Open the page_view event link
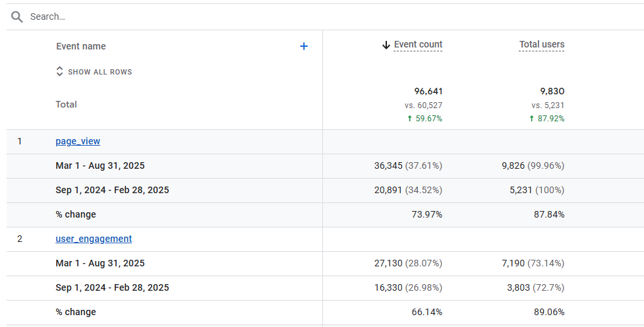 (x=78, y=141)
